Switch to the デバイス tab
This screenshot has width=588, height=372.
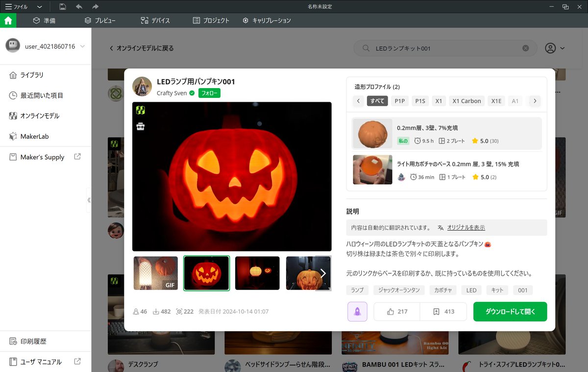tap(155, 21)
